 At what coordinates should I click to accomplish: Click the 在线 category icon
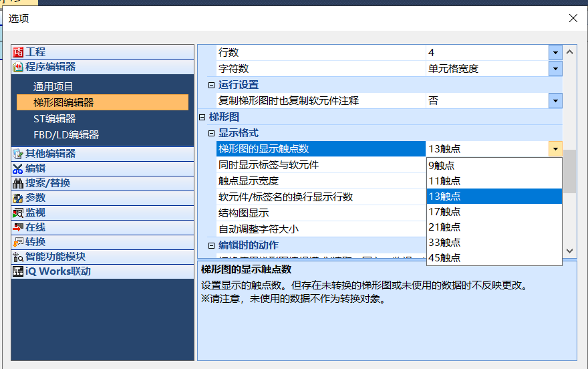[18, 227]
